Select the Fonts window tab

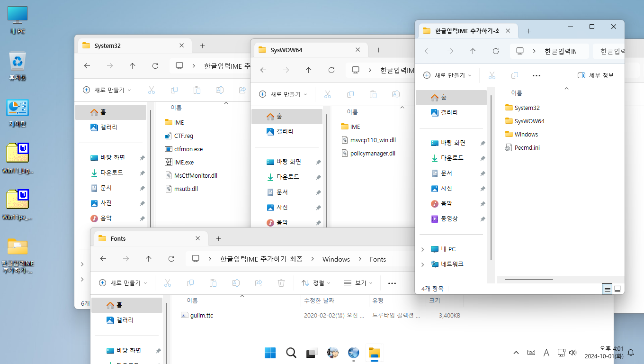[x=150, y=238]
